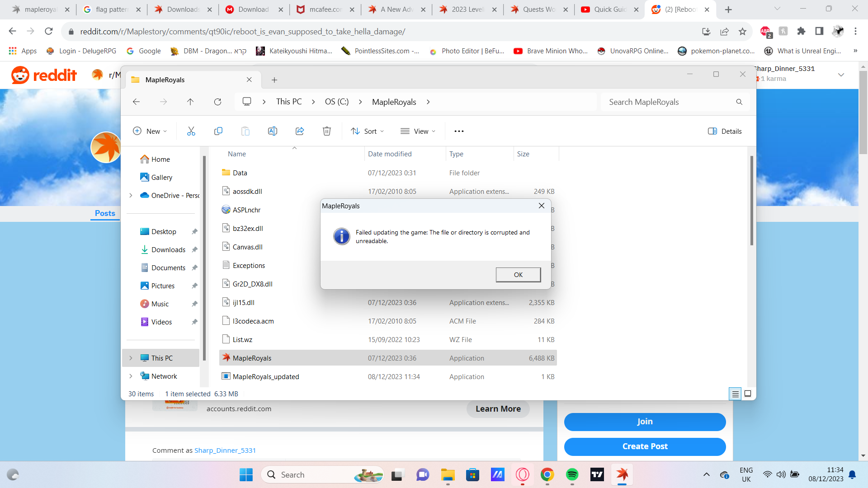Open the Google bookmark

tap(144, 51)
